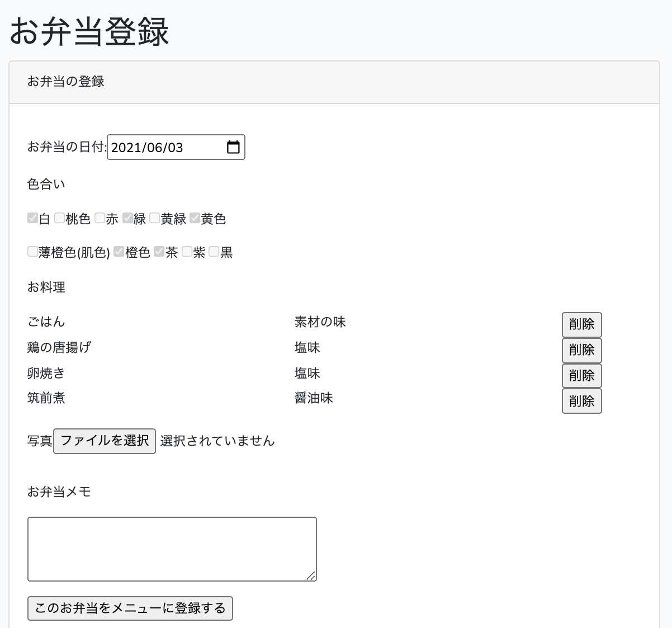This screenshot has width=672, height=628.
Task: Delete the ごはん dish row
Action: (581, 324)
